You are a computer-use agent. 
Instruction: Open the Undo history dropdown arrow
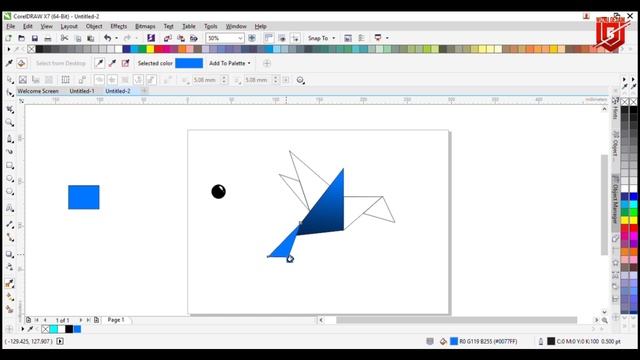point(116,38)
